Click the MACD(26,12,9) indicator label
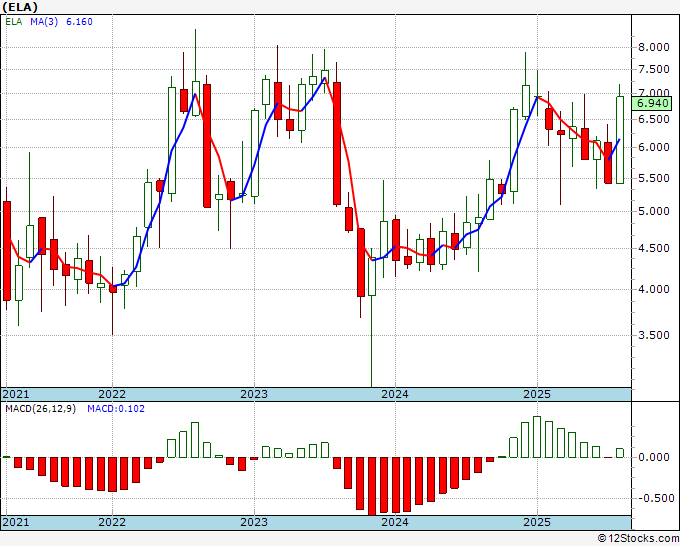This screenshot has height=546, width=680. tap(41, 409)
